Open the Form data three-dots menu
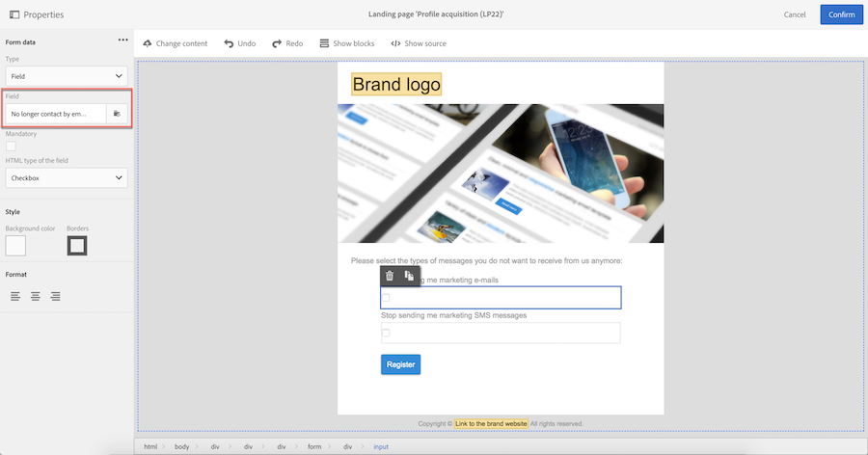This screenshot has height=455, width=868. click(x=122, y=40)
